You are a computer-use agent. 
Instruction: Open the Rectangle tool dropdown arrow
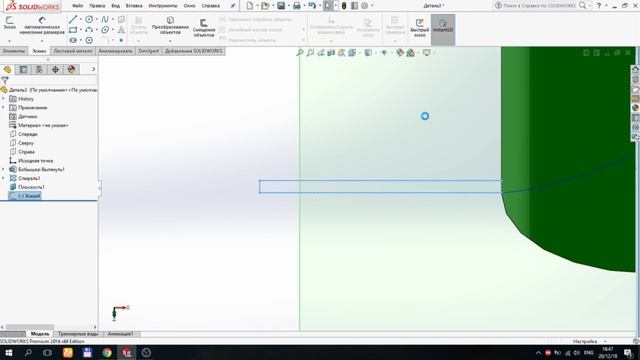coord(80,30)
